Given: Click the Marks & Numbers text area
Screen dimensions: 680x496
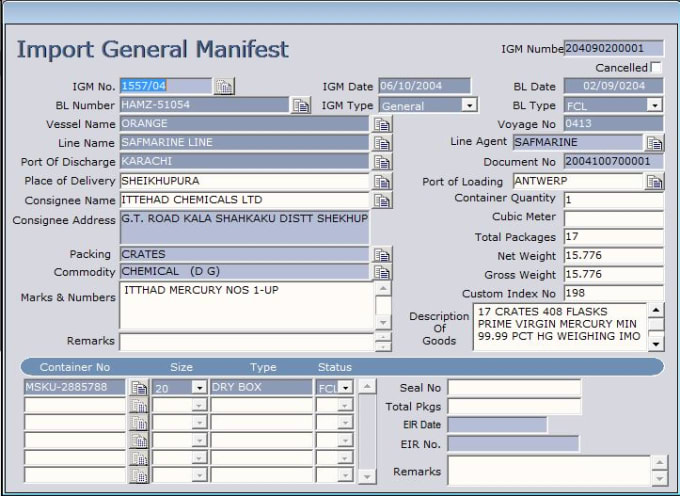Looking at the screenshot, I should pyautogui.click(x=246, y=306).
